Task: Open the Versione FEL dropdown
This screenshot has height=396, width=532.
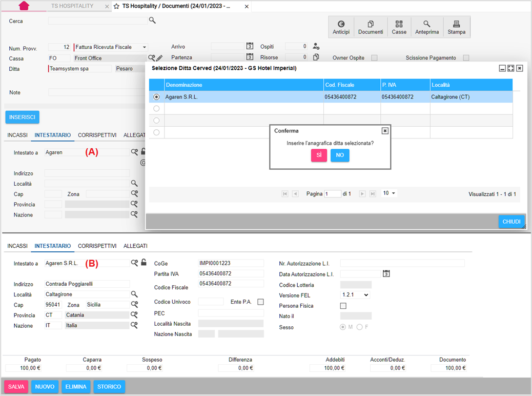Action: [x=355, y=295]
